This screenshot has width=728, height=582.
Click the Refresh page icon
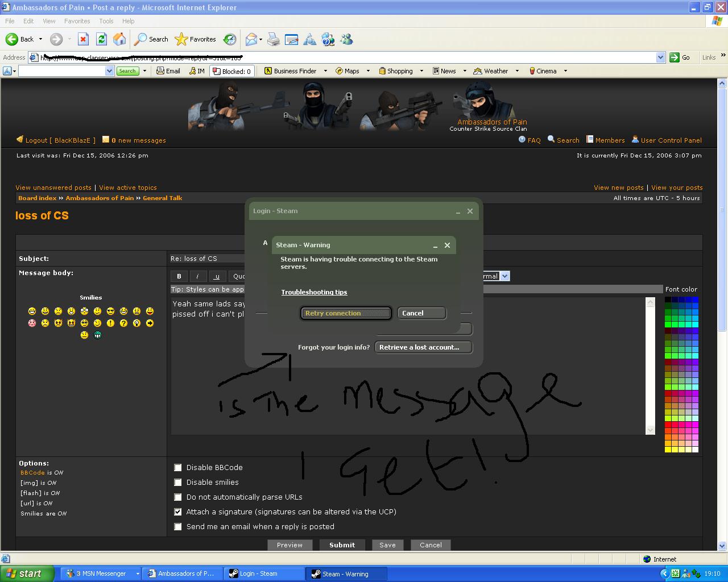[x=101, y=39]
